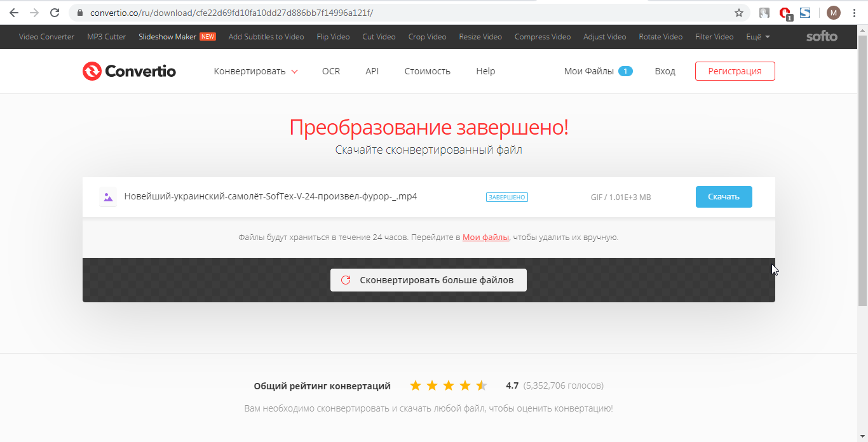Click the fifth rating star
The height and width of the screenshot is (442, 868).
point(482,385)
